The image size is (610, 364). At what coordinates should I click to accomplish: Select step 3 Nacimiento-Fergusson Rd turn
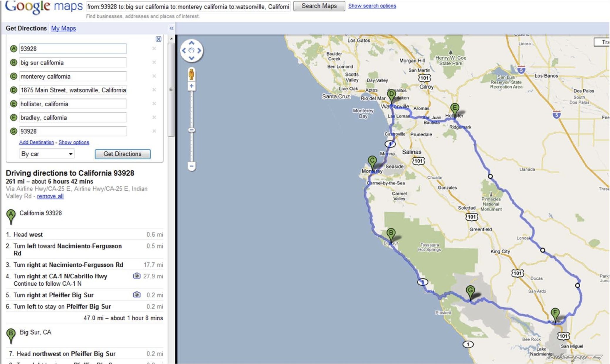[x=84, y=265]
